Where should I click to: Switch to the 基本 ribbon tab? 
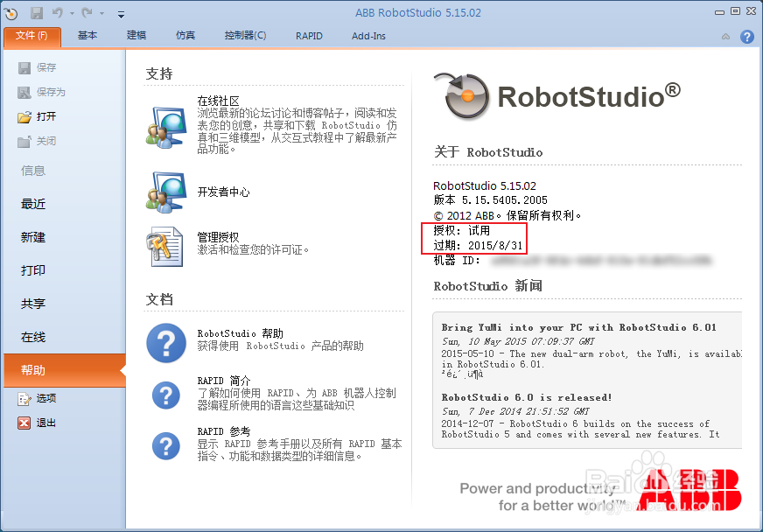(87, 36)
